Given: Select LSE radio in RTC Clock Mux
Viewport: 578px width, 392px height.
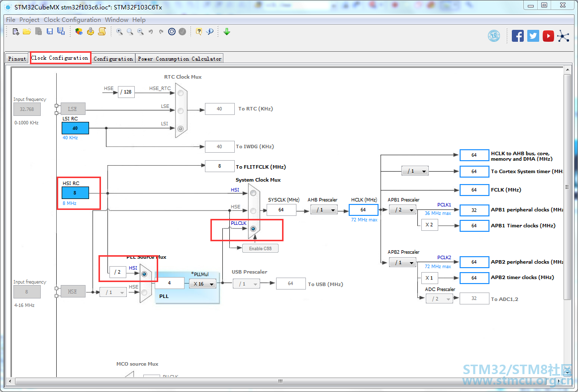Looking at the screenshot, I should click(x=181, y=110).
